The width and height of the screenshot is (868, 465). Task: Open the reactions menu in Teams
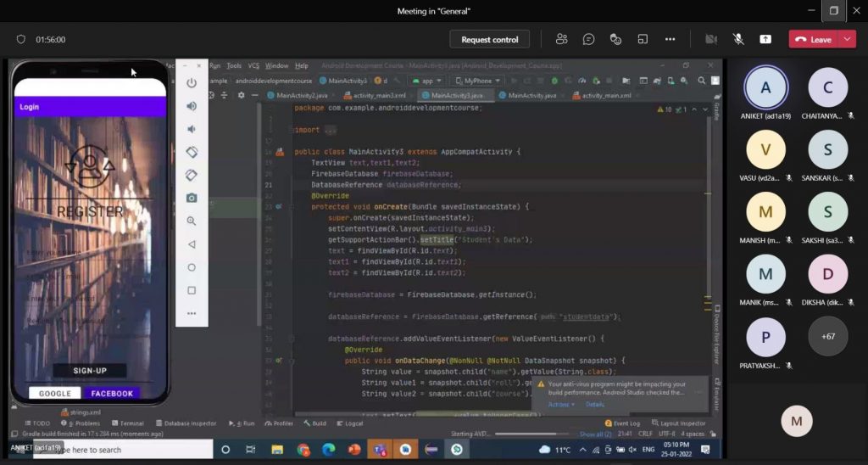[x=615, y=39]
